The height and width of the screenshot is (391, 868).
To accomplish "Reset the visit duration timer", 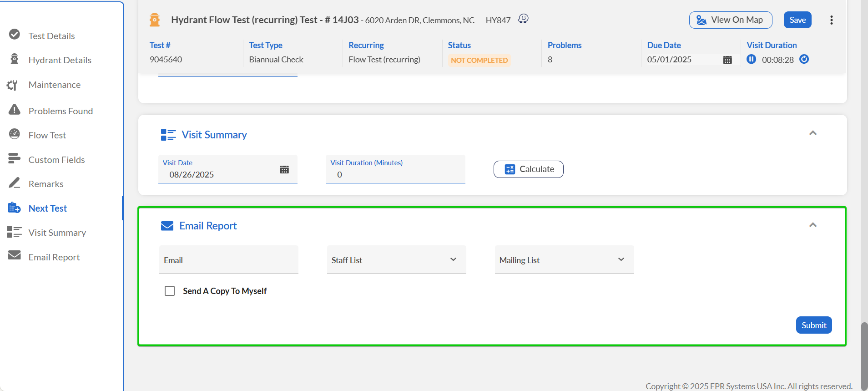I will point(804,59).
